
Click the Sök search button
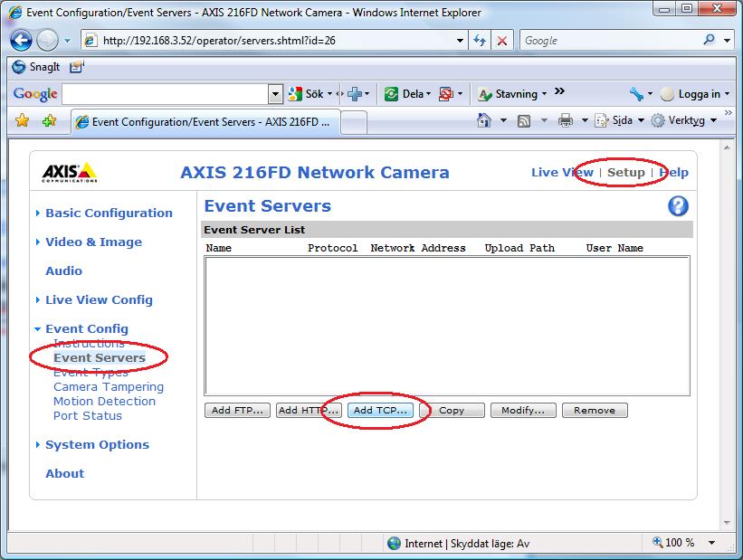tap(306, 94)
